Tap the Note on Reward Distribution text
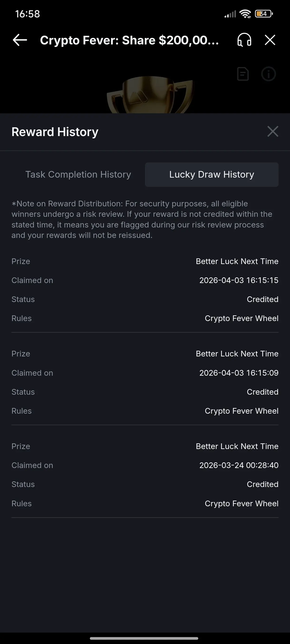Screen dimensions: 290x644 point(142,219)
